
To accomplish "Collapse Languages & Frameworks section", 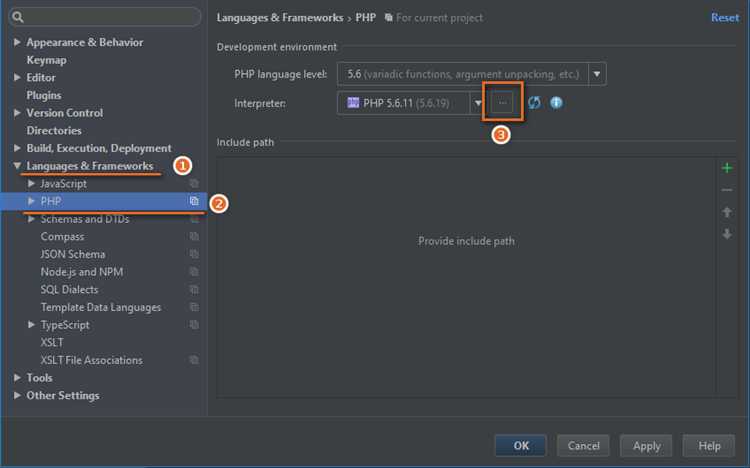I will [17, 166].
